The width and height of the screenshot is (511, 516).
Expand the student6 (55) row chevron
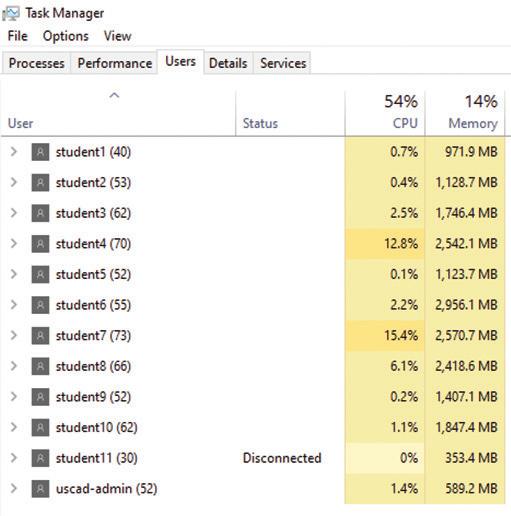(14, 305)
